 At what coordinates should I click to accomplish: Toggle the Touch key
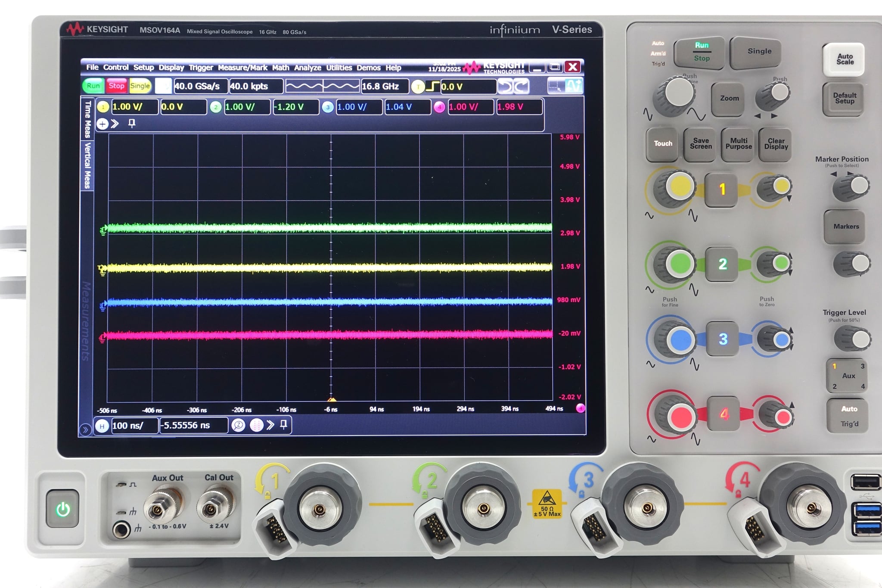663,144
